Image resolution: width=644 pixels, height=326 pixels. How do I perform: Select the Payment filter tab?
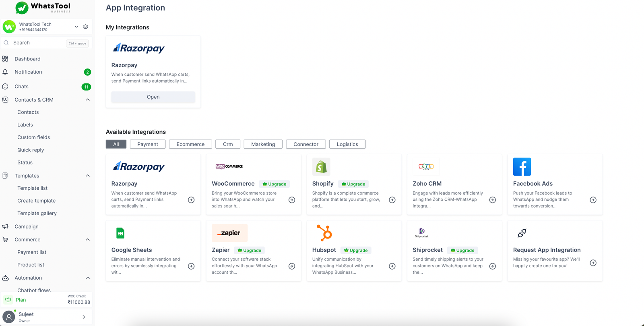point(148,144)
